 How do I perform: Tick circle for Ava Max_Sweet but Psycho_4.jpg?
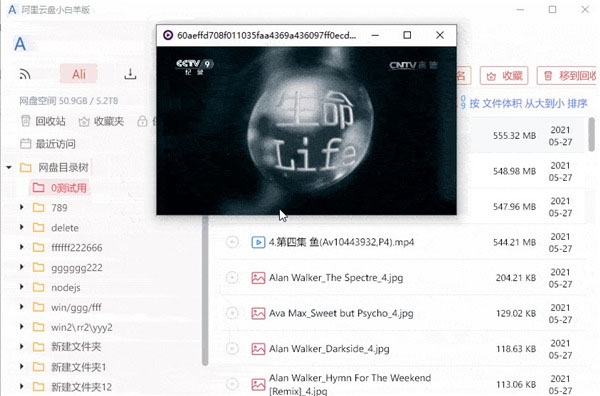232,313
